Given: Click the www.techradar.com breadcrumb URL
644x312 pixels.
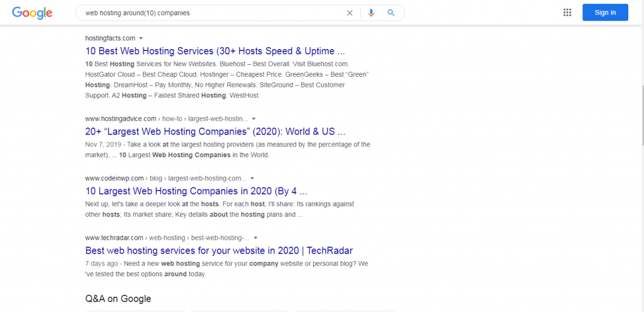Looking at the screenshot, I should [167, 238].
